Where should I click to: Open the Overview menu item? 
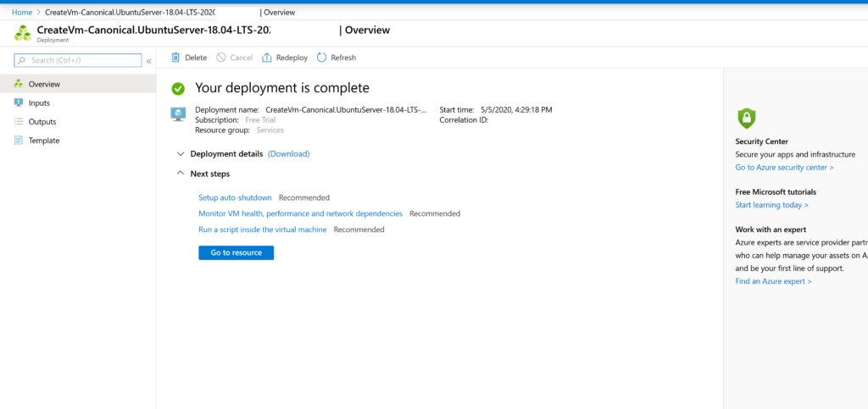click(x=44, y=84)
